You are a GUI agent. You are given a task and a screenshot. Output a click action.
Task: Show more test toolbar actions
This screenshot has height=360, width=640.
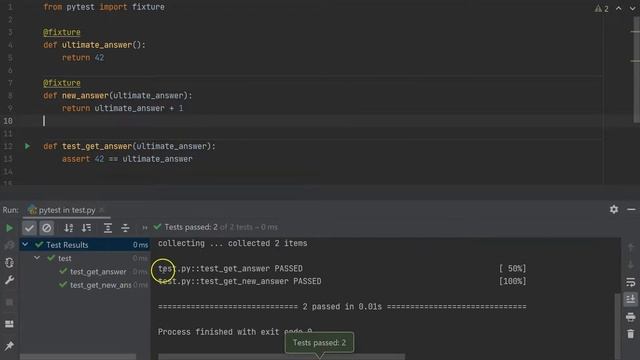(144, 228)
